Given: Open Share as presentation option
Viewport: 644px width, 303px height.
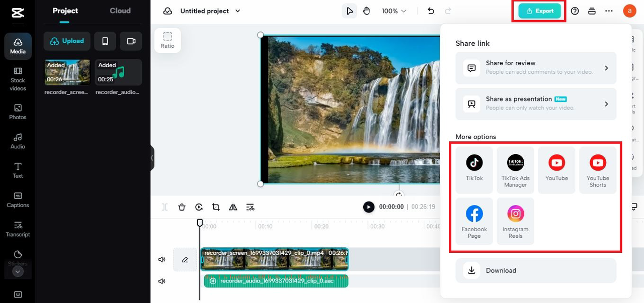Looking at the screenshot, I should coord(536,104).
